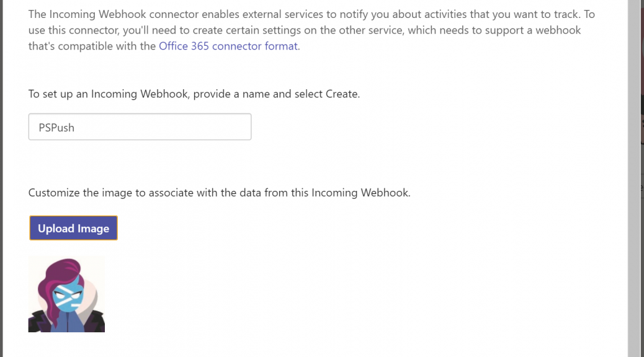This screenshot has height=357, width=644.
Task: Click the dark jacket collar on avatar picture
Action: [x=94, y=321]
